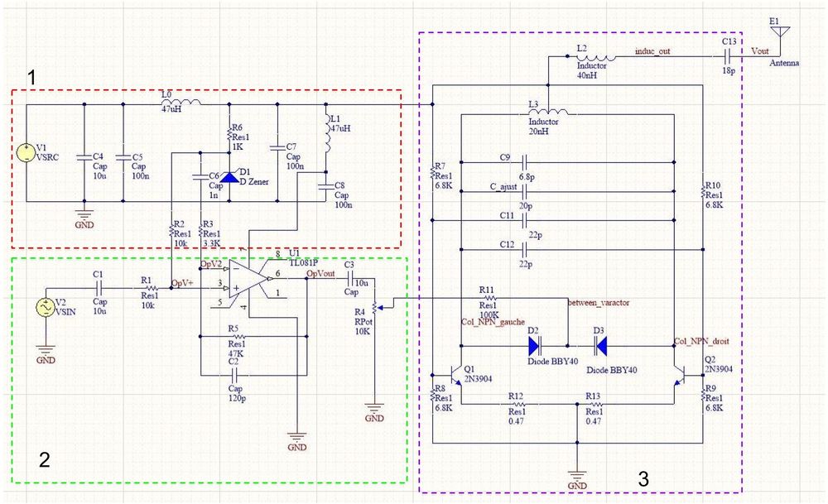Click the R11 100K resistor

point(490,299)
